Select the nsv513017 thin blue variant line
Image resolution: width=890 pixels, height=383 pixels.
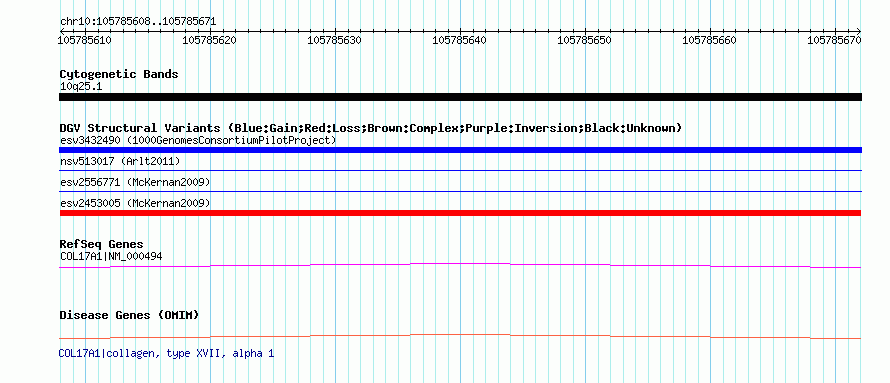pos(460,170)
